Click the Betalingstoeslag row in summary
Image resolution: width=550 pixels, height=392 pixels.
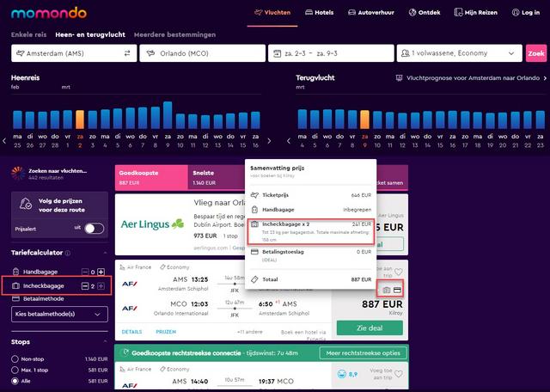coord(311,255)
